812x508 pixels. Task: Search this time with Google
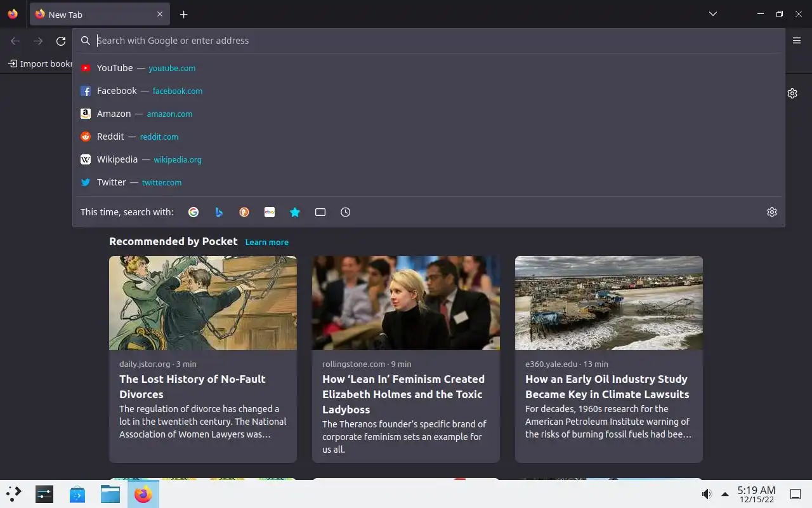tap(193, 212)
